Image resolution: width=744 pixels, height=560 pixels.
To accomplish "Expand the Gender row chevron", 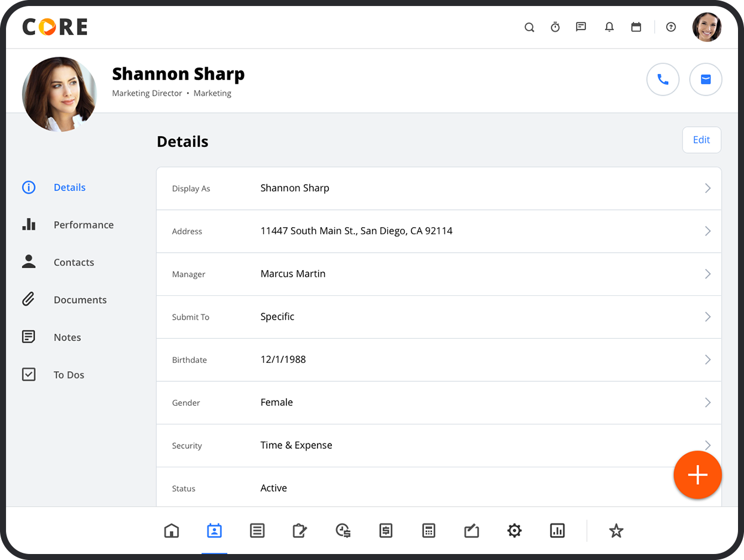I will click(x=708, y=403).
